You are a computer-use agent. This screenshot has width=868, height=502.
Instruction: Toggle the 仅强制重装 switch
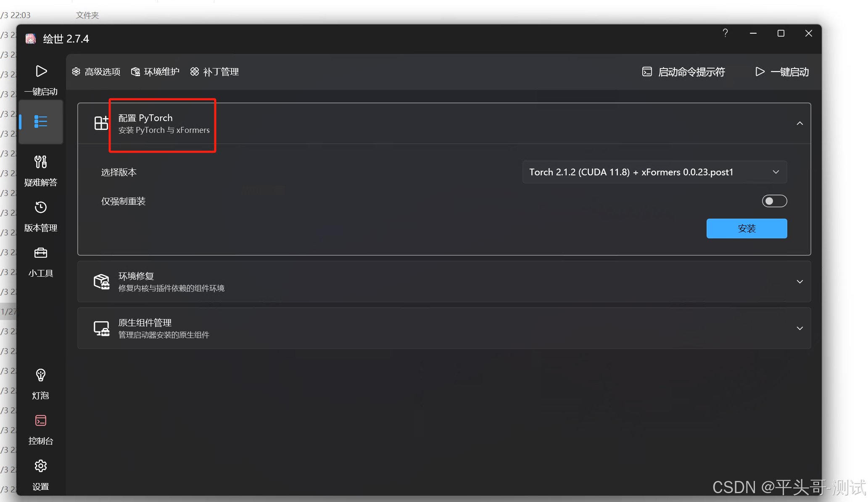(774, 201)
